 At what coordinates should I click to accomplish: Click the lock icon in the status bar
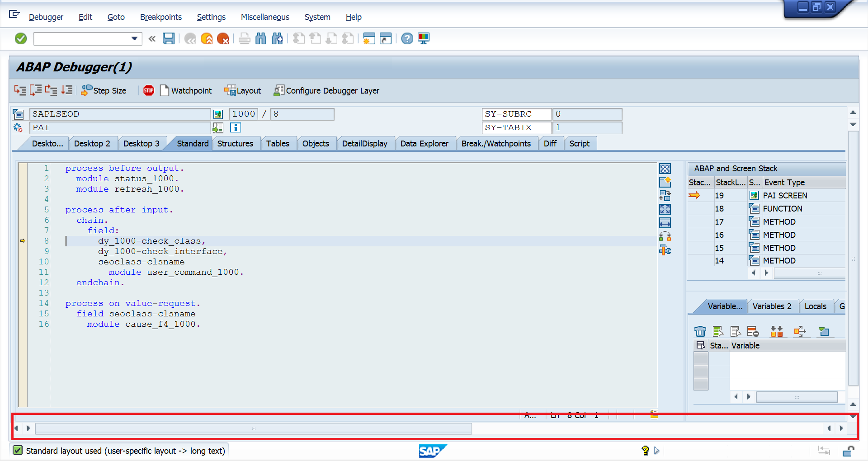[x=848, y=451]
